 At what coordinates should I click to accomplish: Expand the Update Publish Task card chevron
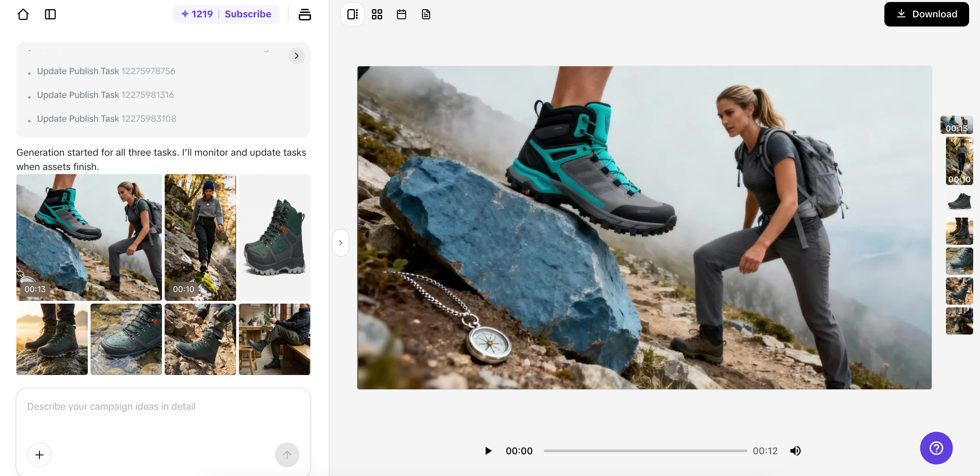(297, 55)
